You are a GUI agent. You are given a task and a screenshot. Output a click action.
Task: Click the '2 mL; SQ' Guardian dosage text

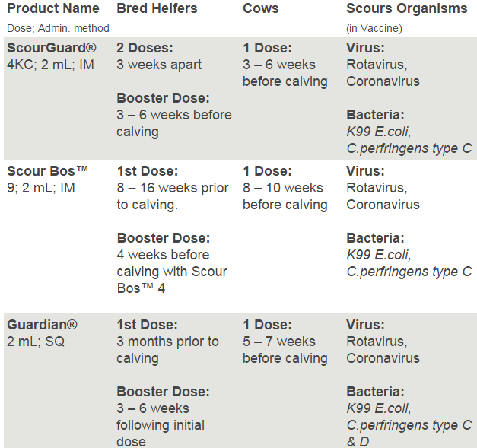pos(36,342)
